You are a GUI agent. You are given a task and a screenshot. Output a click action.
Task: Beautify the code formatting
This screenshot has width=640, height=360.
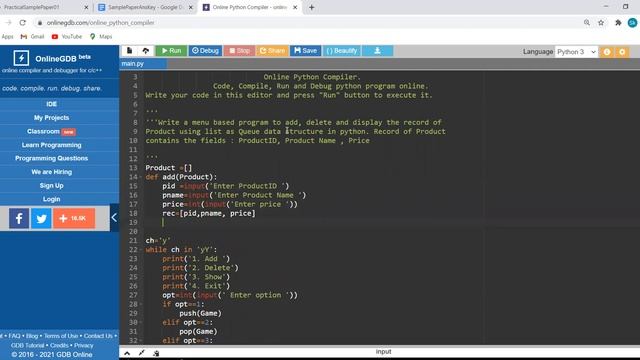click(342, 51)
